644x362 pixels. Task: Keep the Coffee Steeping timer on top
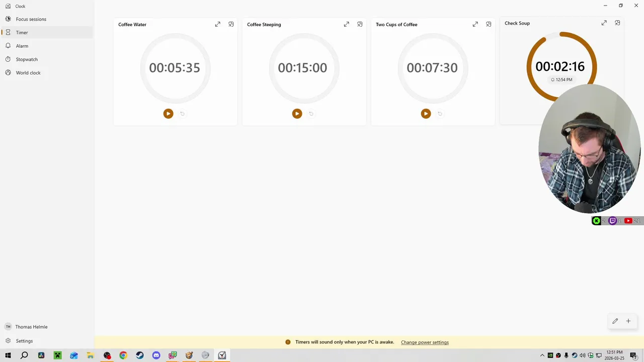(x=360, y=24)
